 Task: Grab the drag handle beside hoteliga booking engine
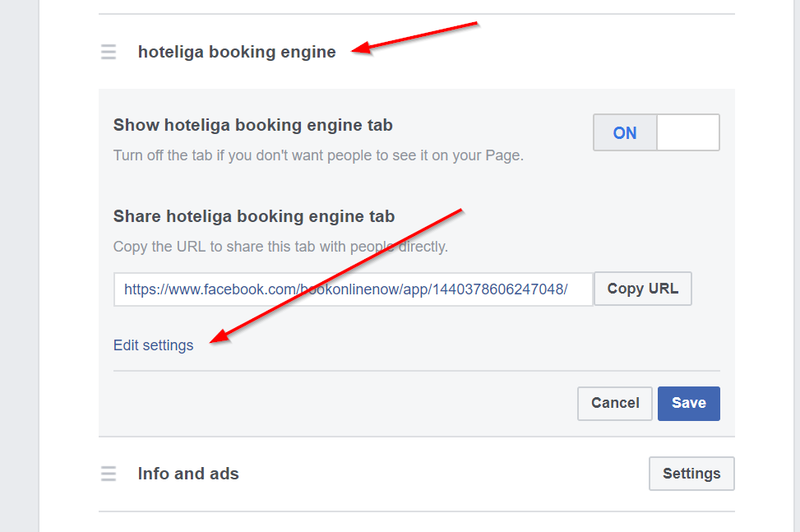109,52
